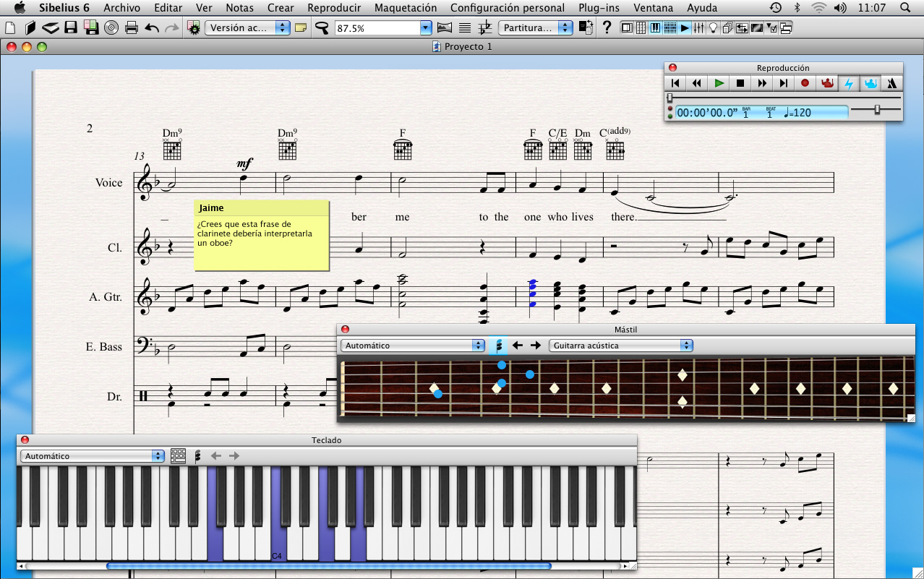This screenshot has width=924, height=579.
Task: Open the Maquetación menu
Action: pyautogui.click(x=406, y=8)
